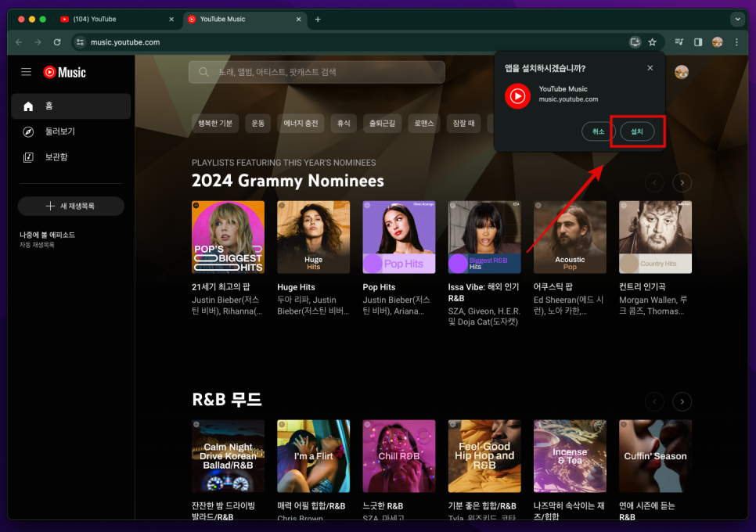Open Pop Hits playlist cover

click(398, 237)
